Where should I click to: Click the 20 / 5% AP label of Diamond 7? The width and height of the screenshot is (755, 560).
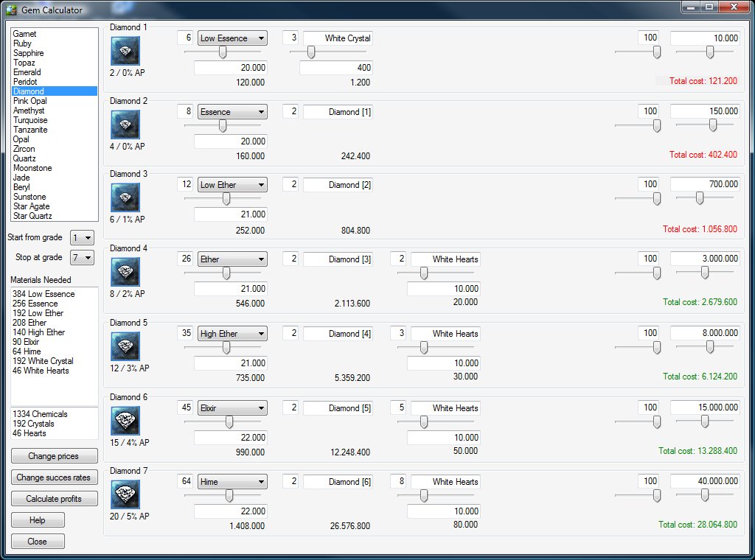(130, 517)
